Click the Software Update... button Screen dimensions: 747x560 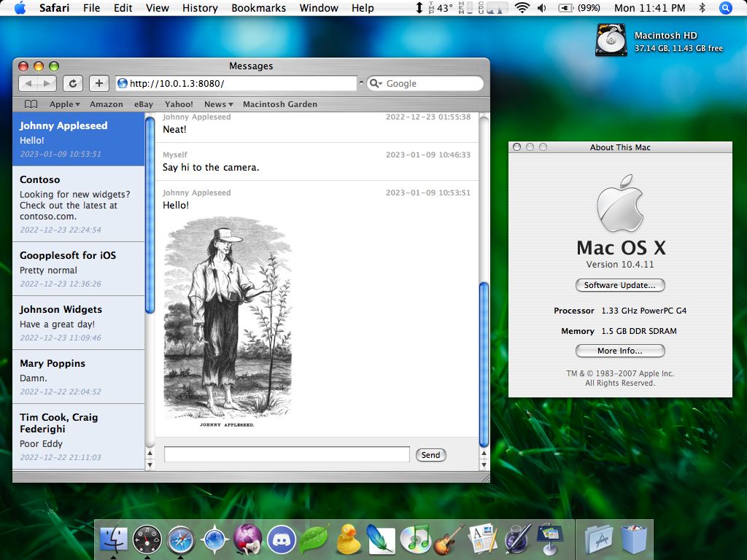(x=620, y=285)
